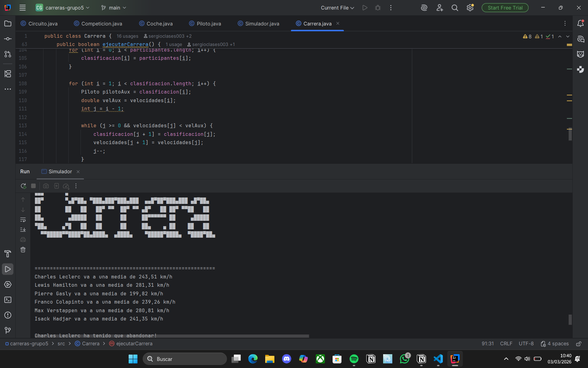Toggle Scroll to End in console

(23, 230)
